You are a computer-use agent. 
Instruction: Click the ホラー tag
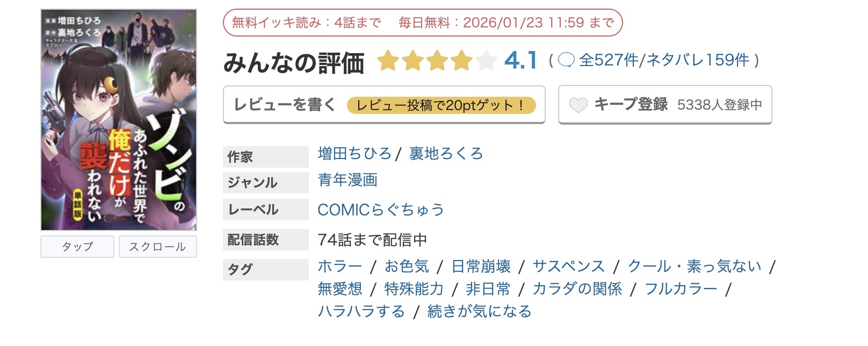[339, 265]
